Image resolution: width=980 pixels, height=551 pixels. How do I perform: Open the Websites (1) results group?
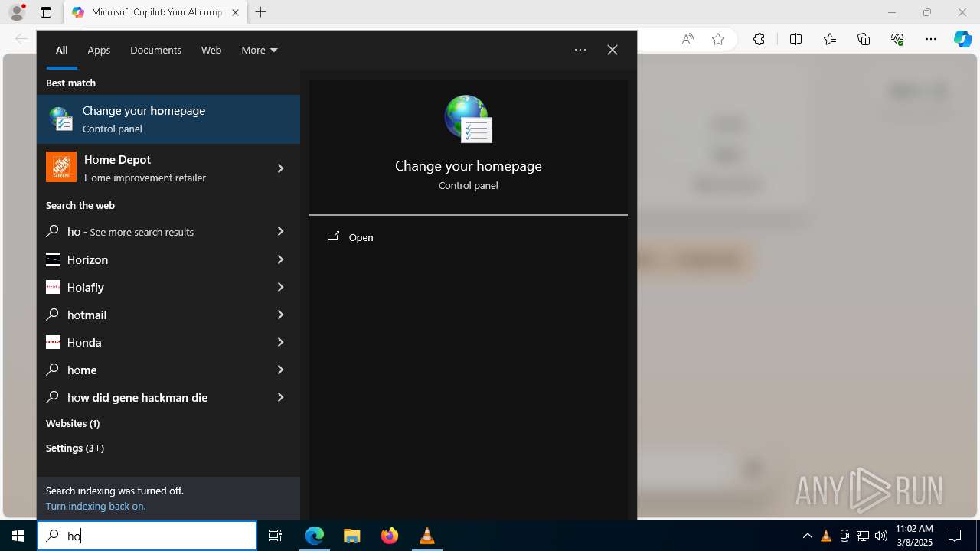coord(73,423)
